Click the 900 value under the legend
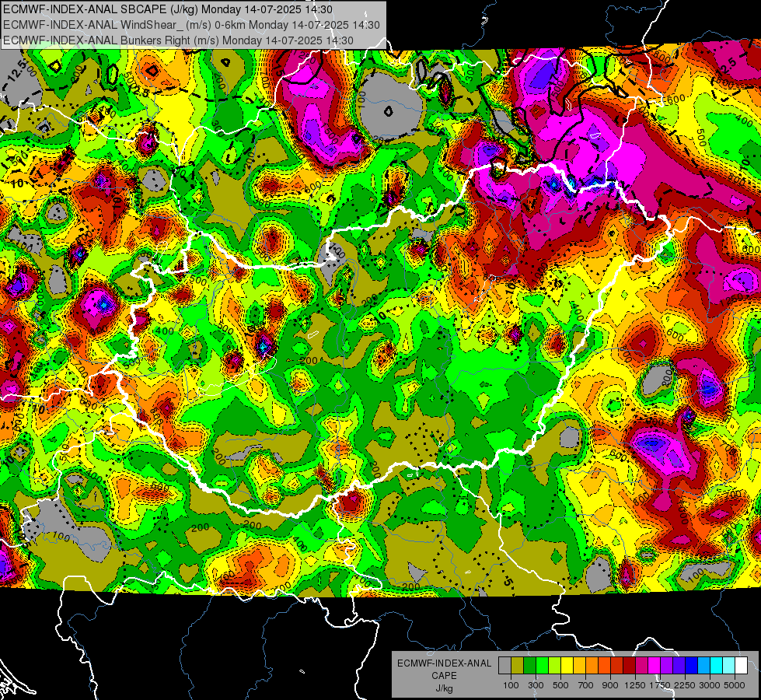Image resolution: width=761 pixels, height=700 pixels. pos(610,685)
